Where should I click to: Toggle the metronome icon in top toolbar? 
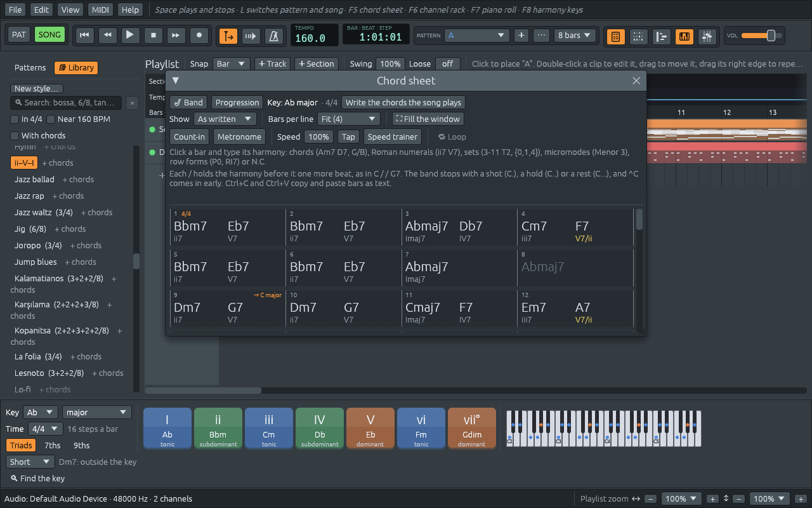point(274,36)
